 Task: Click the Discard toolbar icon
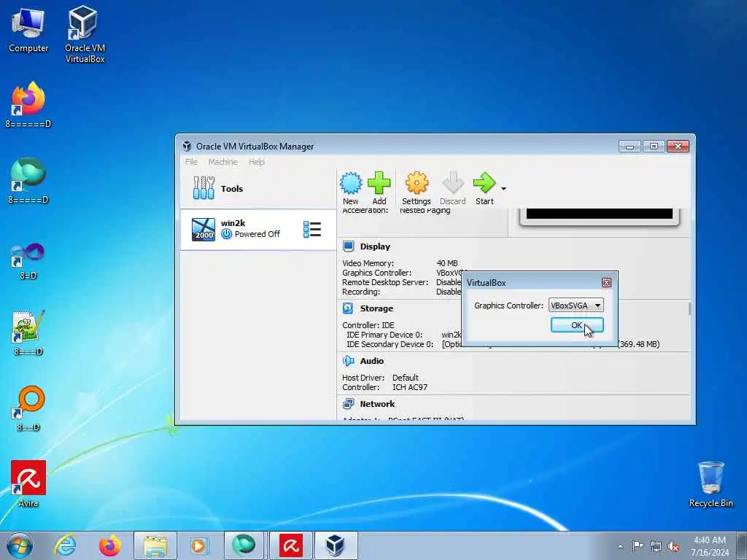[x=452, y=189]
